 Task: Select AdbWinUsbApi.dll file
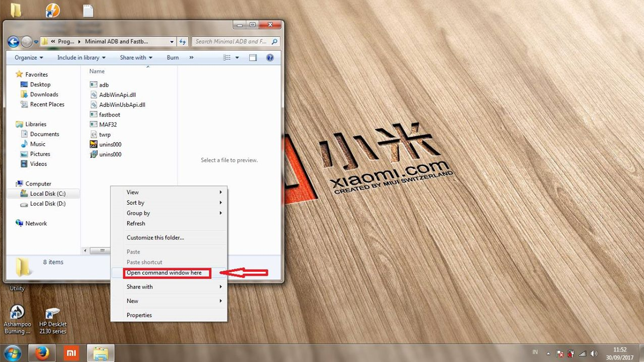tap(118, 105)
